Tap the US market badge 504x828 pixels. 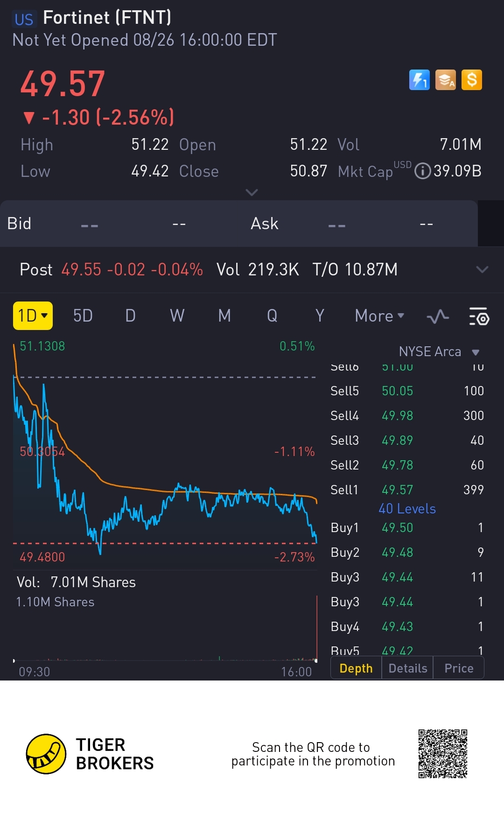click(x=24, y=19)
